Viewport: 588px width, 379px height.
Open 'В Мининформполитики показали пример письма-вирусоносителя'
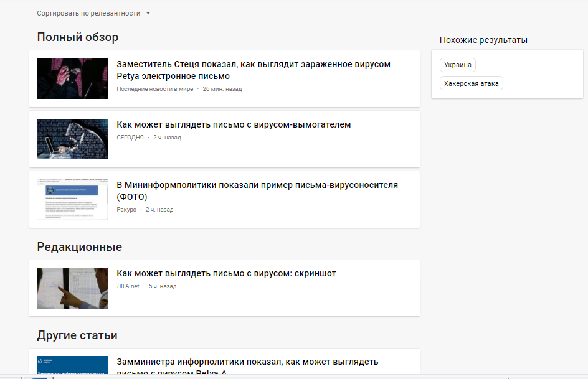click(x=257, y=190)
